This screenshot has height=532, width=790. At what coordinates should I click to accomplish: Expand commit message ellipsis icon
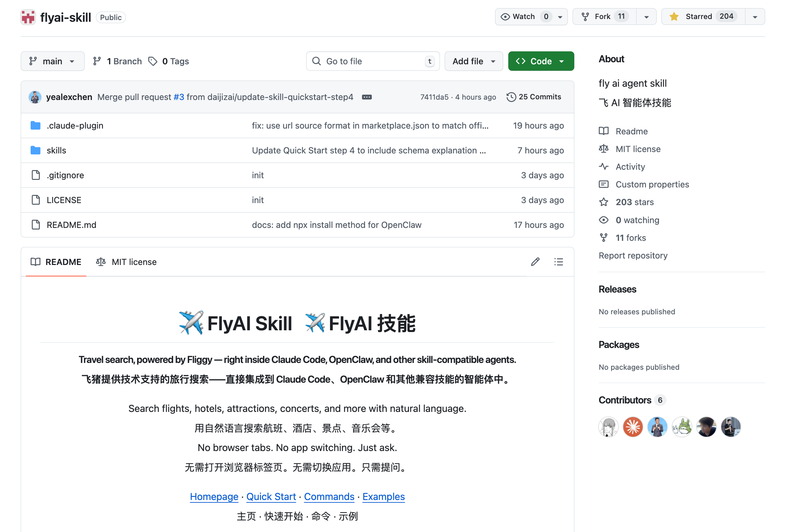click(367, 97)
